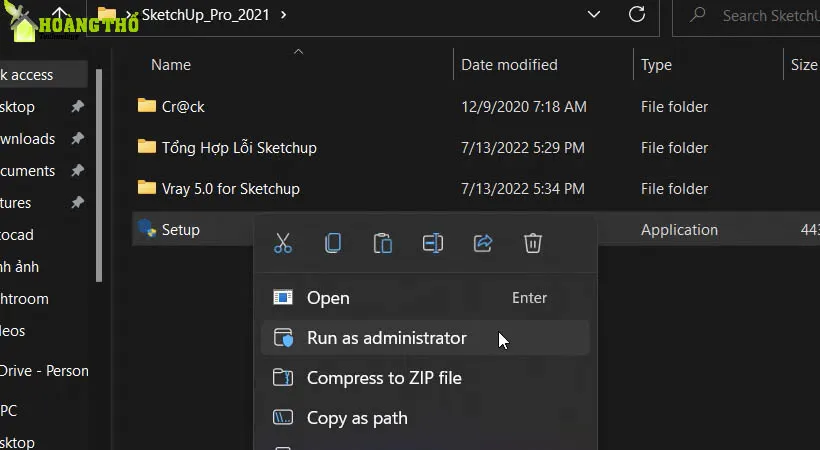
Task: Open Lightroom folder in sidebar
Action: click(x=24, y=299)
